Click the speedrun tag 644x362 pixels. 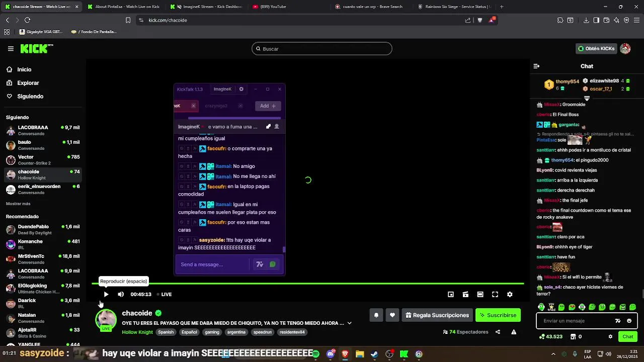click(x=263, y=332)
